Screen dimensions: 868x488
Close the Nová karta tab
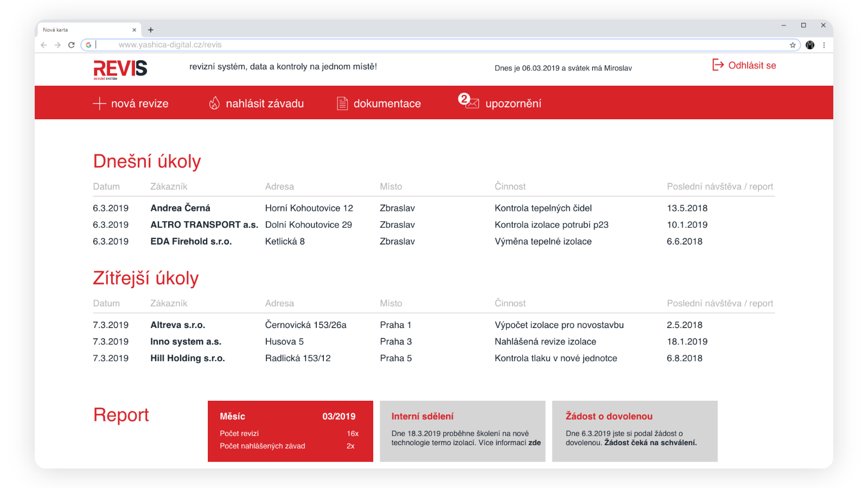pos(135,30)
